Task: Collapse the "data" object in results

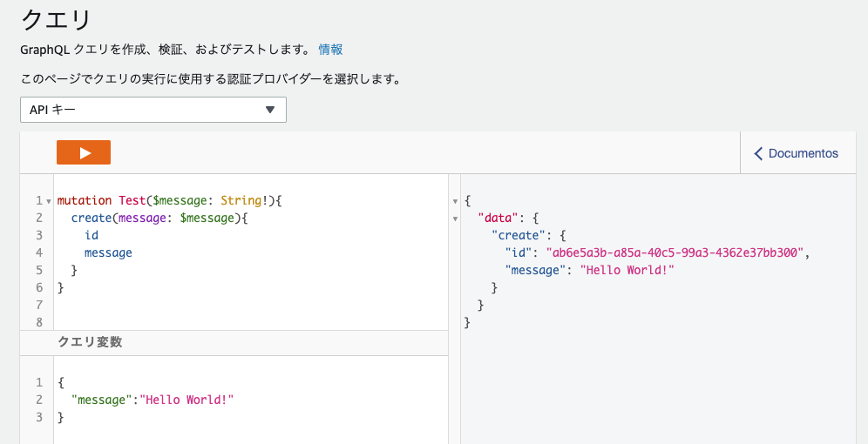Action: tap(454, 218)
